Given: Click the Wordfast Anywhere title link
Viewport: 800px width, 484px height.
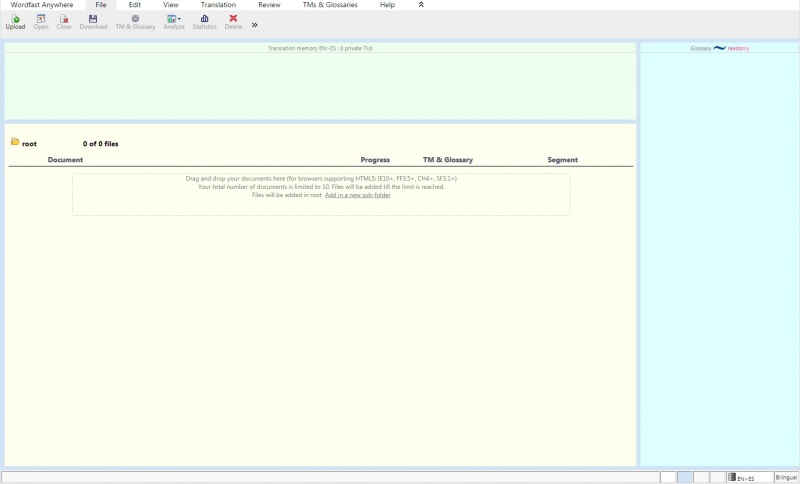Looking at the screenshot, I should (41, 5).
